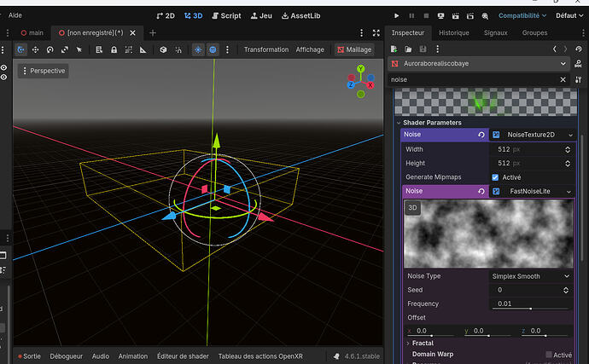Click the Movie Maker mode icon

(x=483, y=15)
